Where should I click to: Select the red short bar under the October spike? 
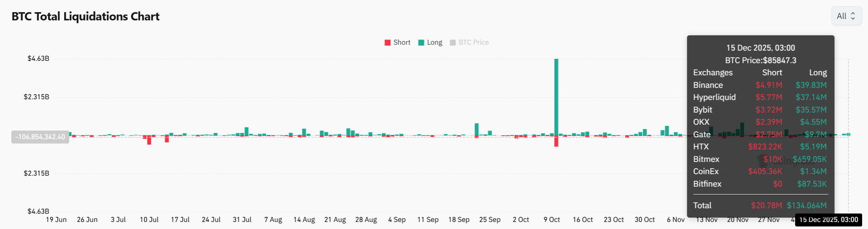point(556,141)
